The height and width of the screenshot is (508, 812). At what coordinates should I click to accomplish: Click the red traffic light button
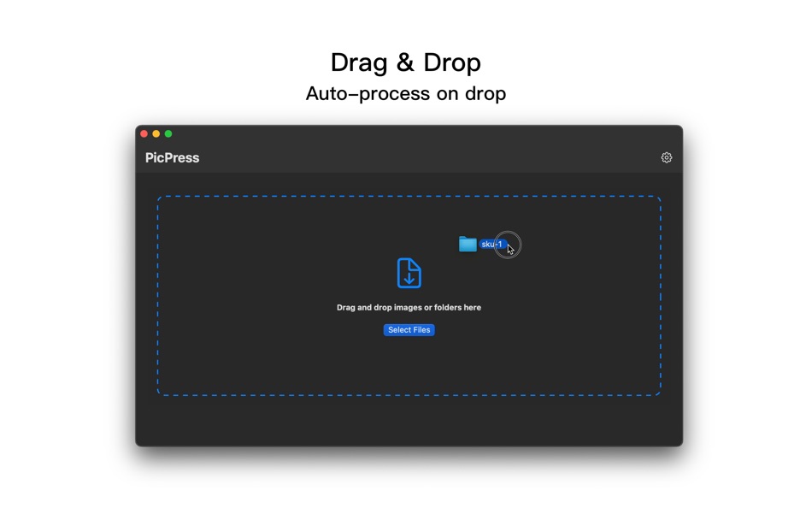tap(143, 133)
